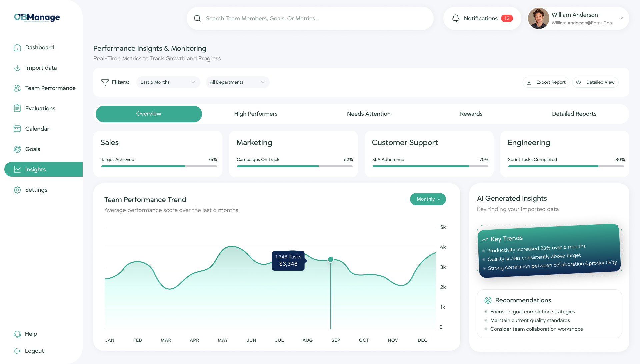Screen dimensions: 640x364
Task: Click the Import data download icon
Action: 17,68
